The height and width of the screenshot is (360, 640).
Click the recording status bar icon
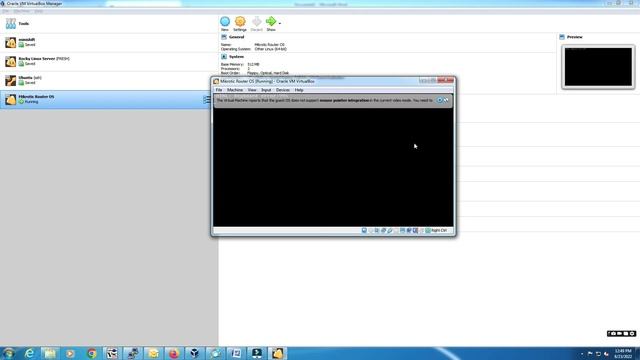[x=409, y=231]
